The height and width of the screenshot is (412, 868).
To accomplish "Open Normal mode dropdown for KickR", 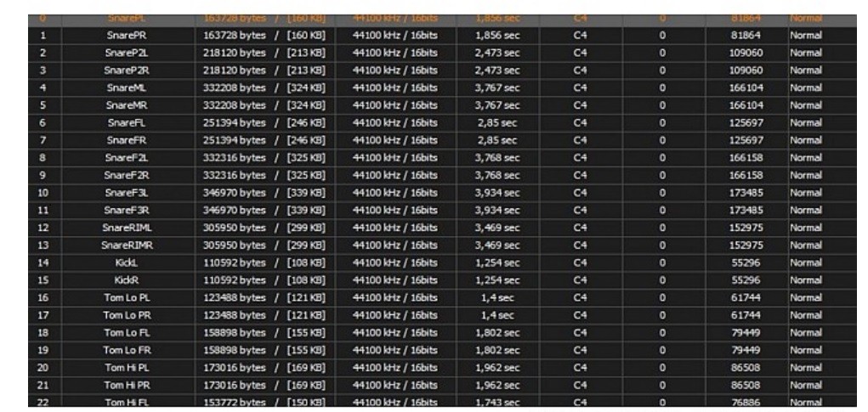I will click(x=806, y=279).
